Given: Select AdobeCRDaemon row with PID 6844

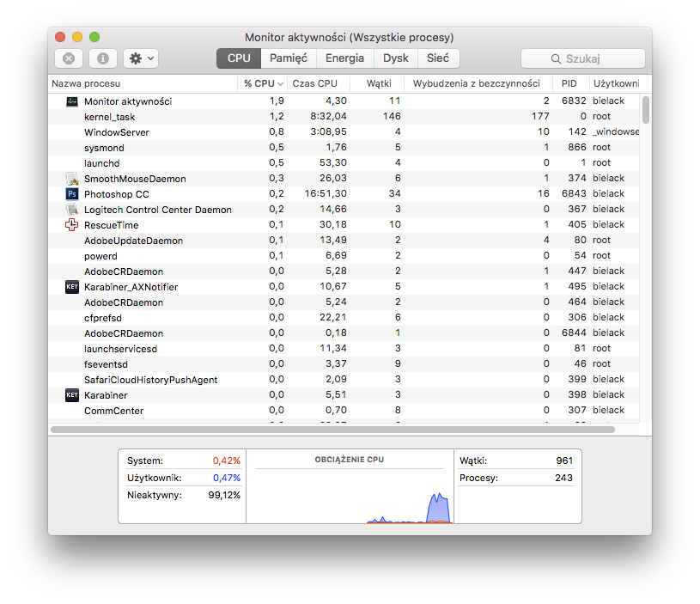Looking at the screenshot, I should coord(344,333).
